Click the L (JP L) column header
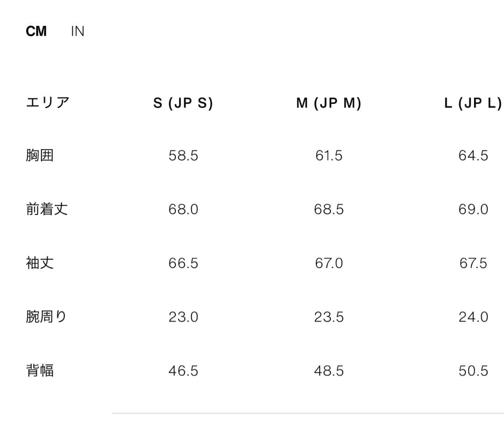This screenshot has height=430, width=504. 473,103
